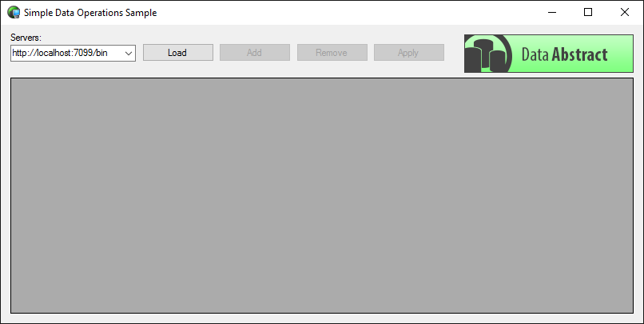Click the disabled Remove button
Viewport: 644px width, 324px height.
click(x=332, y=53)
